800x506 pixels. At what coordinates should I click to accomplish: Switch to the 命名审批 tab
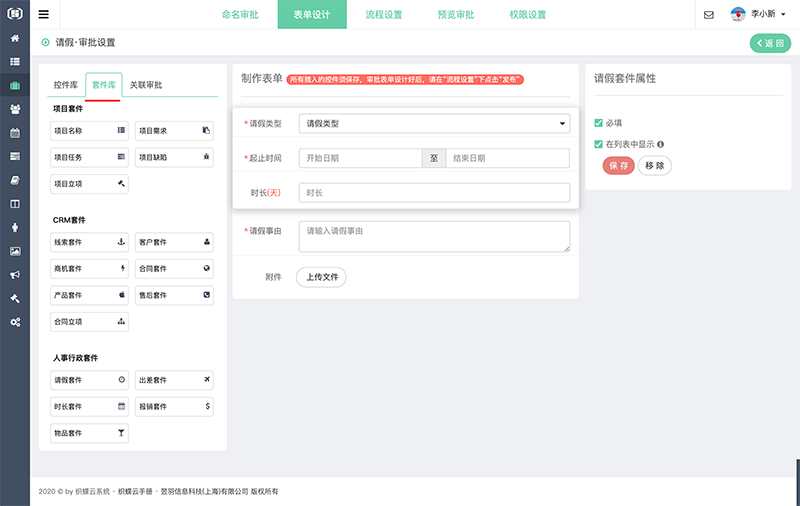tap(240, 14)
